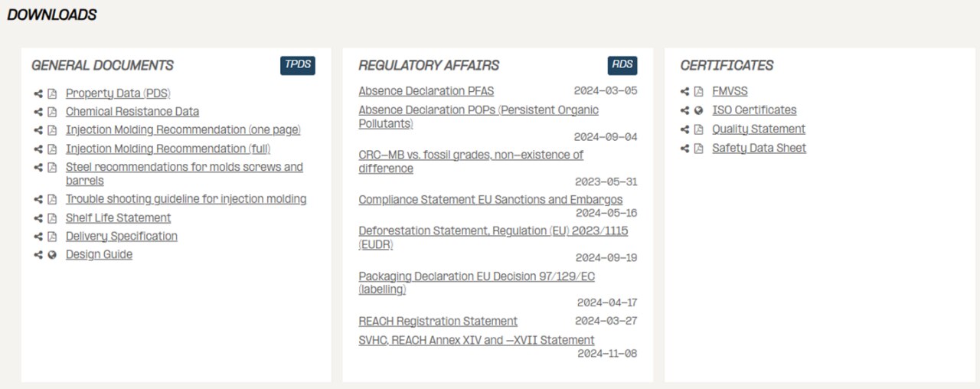This screenshot has height=389, width=980.
Task: Click share icon beside Quality Statement
Action: 684,129
